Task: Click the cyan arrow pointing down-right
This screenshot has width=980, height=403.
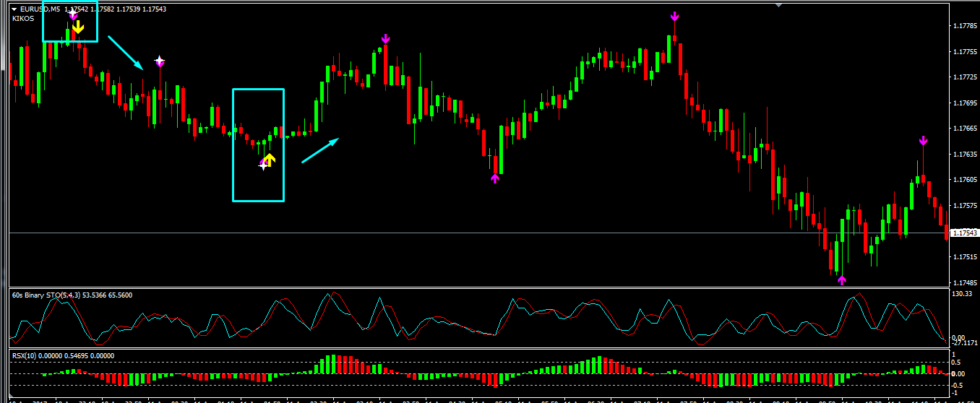Action: point(125,52)
